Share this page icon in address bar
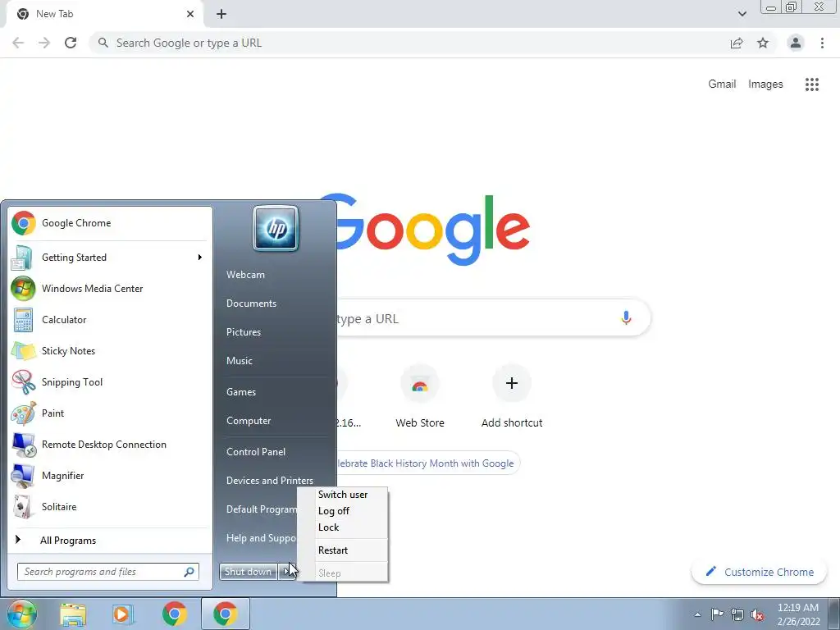The height and width of the screenshot is (630, 840). click(x=737, y=43)
